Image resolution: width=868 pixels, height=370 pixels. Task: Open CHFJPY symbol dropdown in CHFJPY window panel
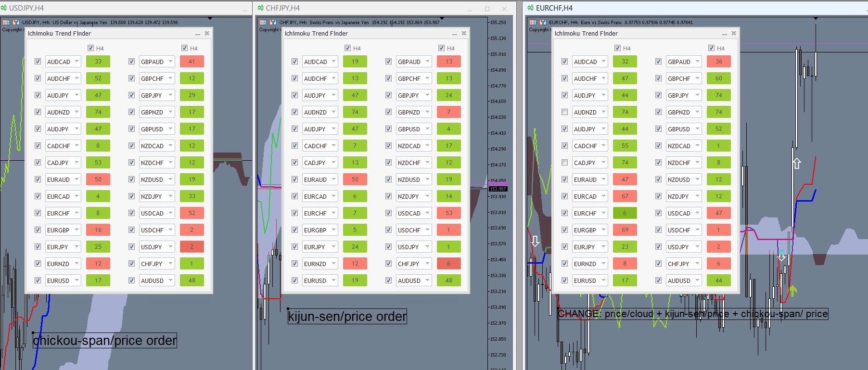coord(413,264)
